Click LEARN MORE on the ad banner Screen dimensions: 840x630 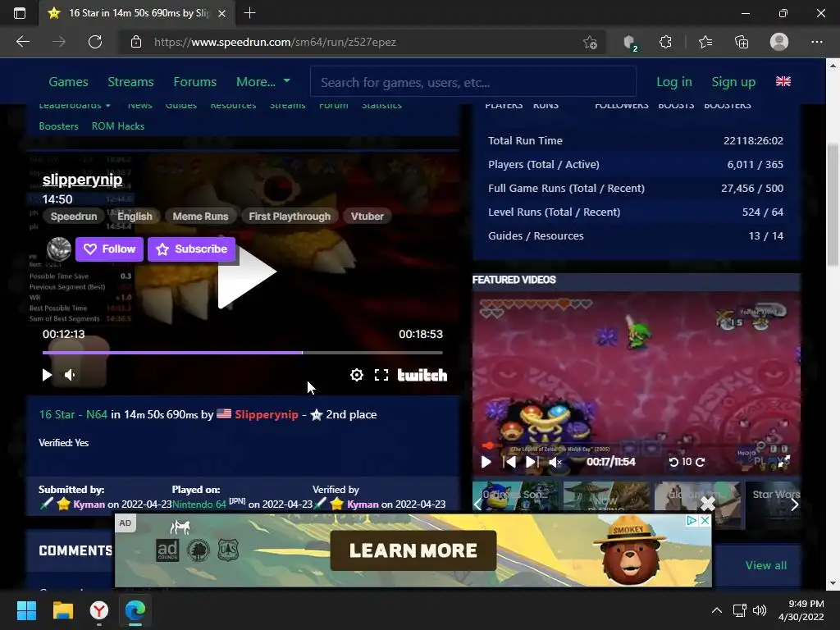pos(413,550)
